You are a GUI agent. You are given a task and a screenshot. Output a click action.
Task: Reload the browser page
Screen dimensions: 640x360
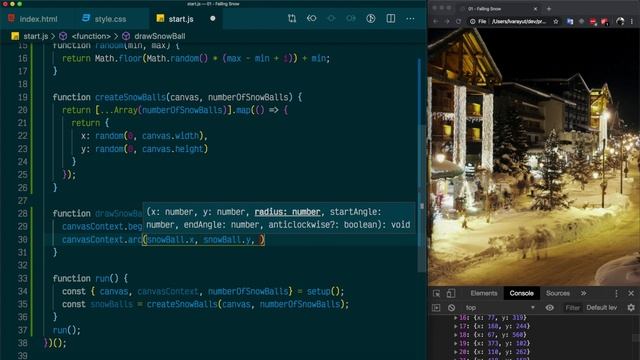tap(458, 21)
